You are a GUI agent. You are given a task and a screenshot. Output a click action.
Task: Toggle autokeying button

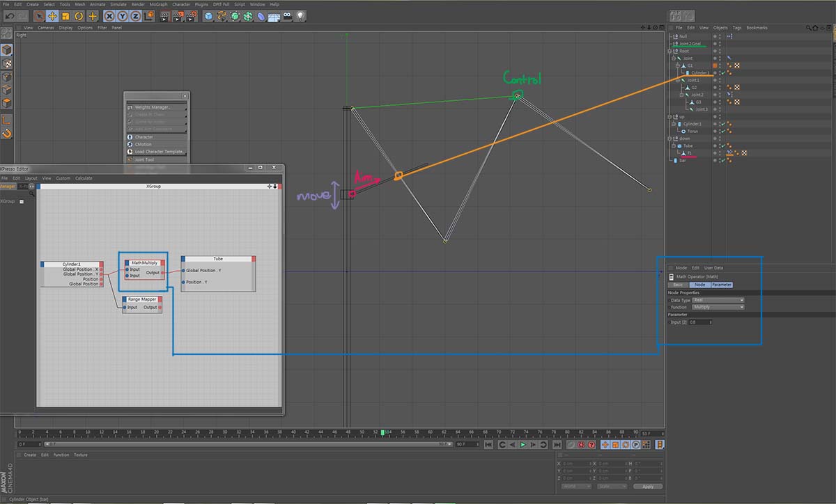(x=581, y=445)
